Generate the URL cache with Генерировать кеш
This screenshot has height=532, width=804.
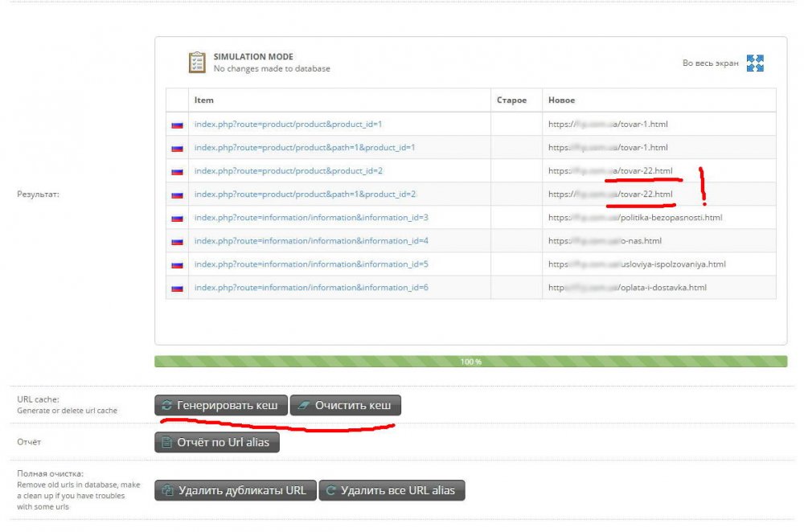click(221, 405)
